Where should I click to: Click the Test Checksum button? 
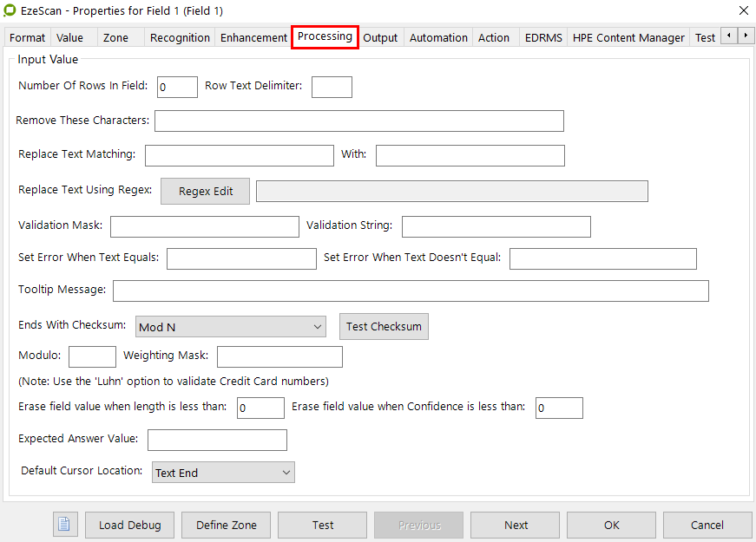coord(384,327)
